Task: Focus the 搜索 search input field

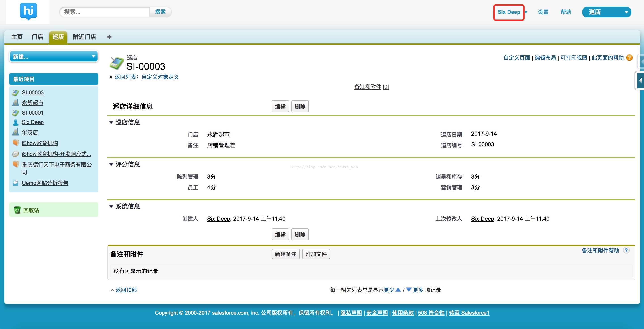Action: (x=105, y=12)
